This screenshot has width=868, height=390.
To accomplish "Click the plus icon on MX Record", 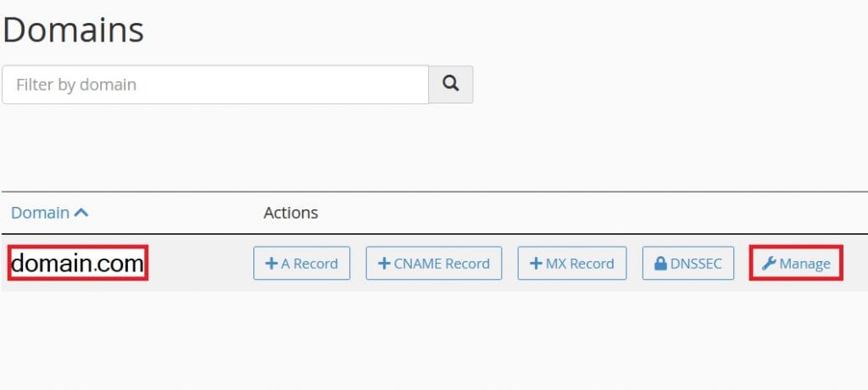I will 536,263.
